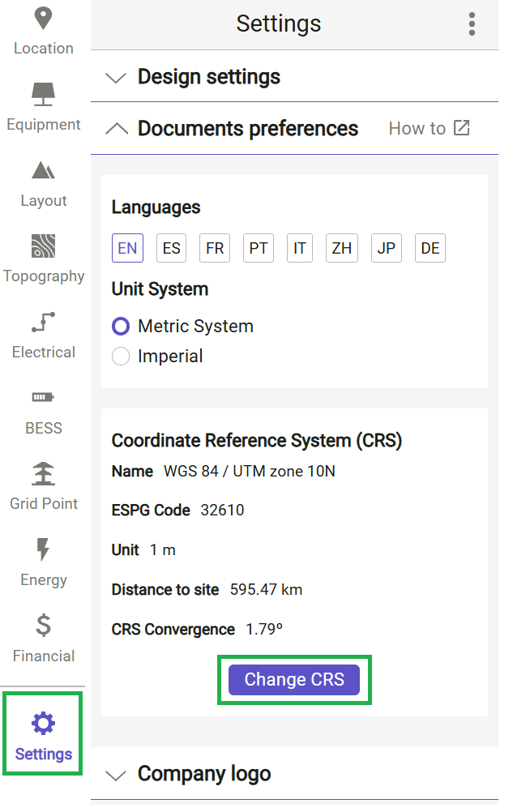
Task: Click the Electrical sidebar label
Action: pos(44,353)
